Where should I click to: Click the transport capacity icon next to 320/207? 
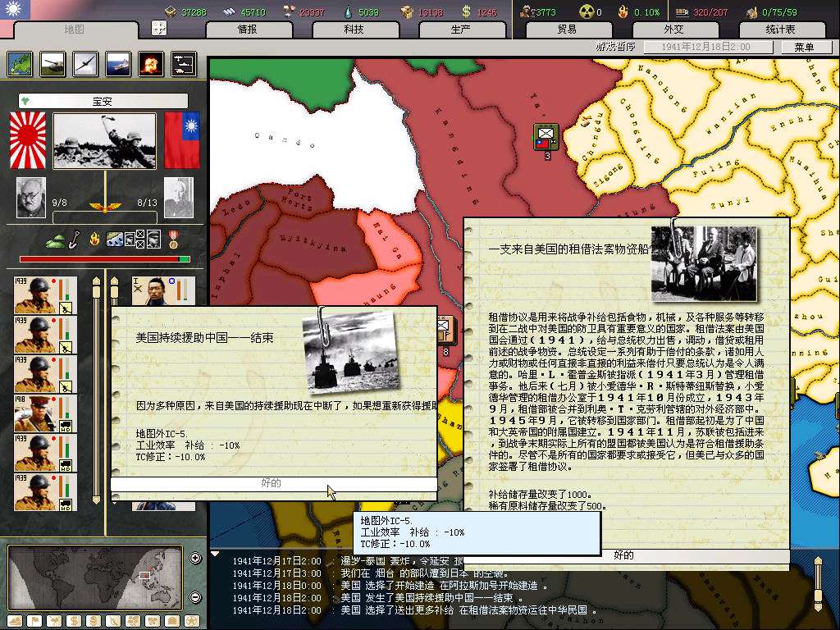click(x=682, y=11)
